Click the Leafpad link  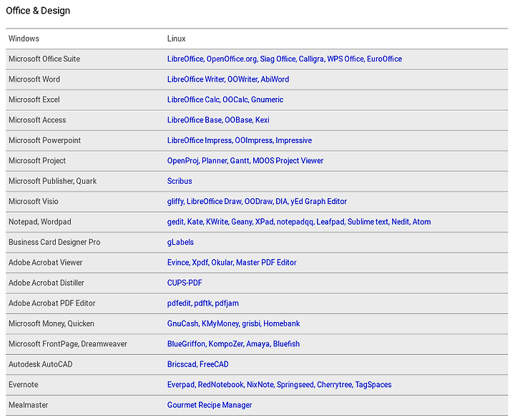point(330,222)
